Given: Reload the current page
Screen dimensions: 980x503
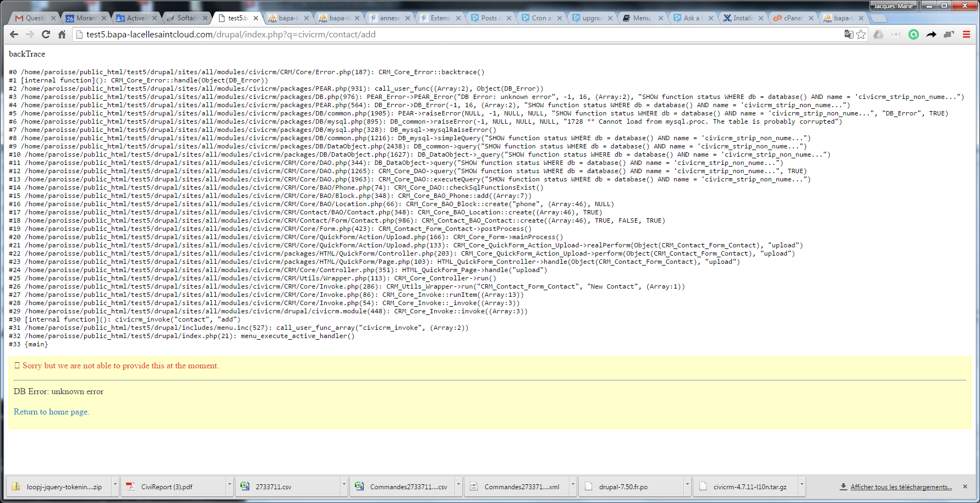Looking at the screenshot, I should click(x=46, y=34).
